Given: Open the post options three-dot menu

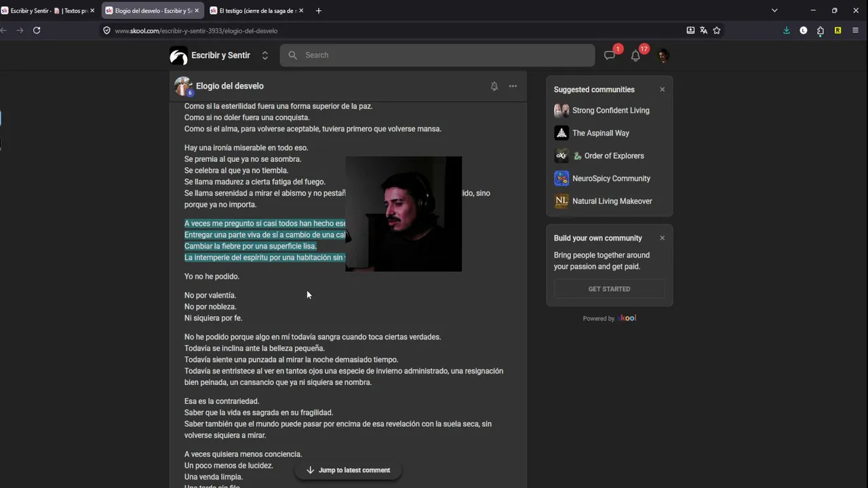Looking at the screenshot, I should (513, 86).
